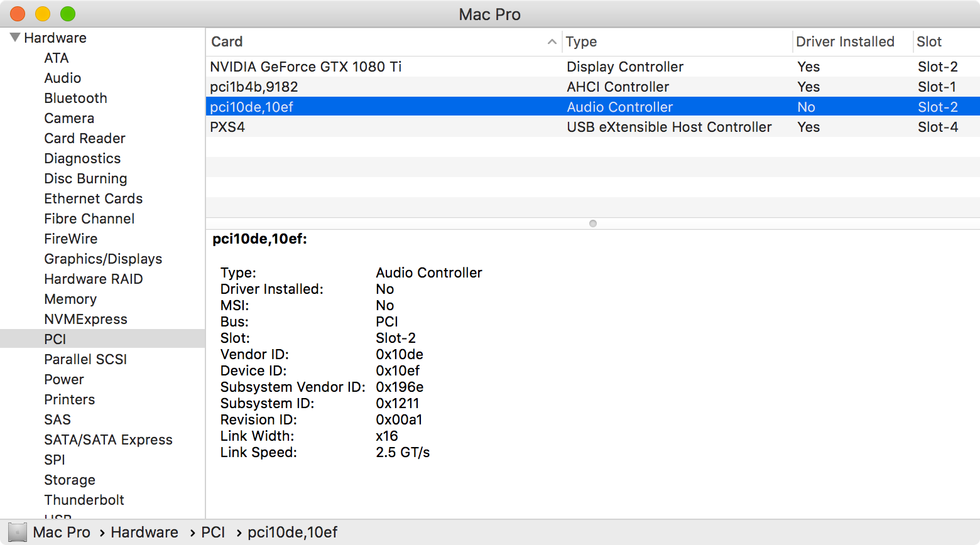
Task: Select Power in the sidebar
Action: [x=64, y=379]
